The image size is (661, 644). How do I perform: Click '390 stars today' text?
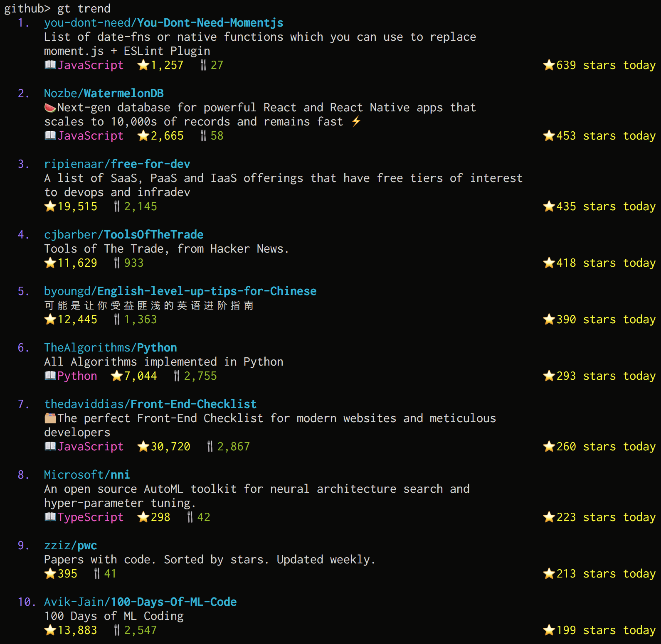tap(606, 320)
